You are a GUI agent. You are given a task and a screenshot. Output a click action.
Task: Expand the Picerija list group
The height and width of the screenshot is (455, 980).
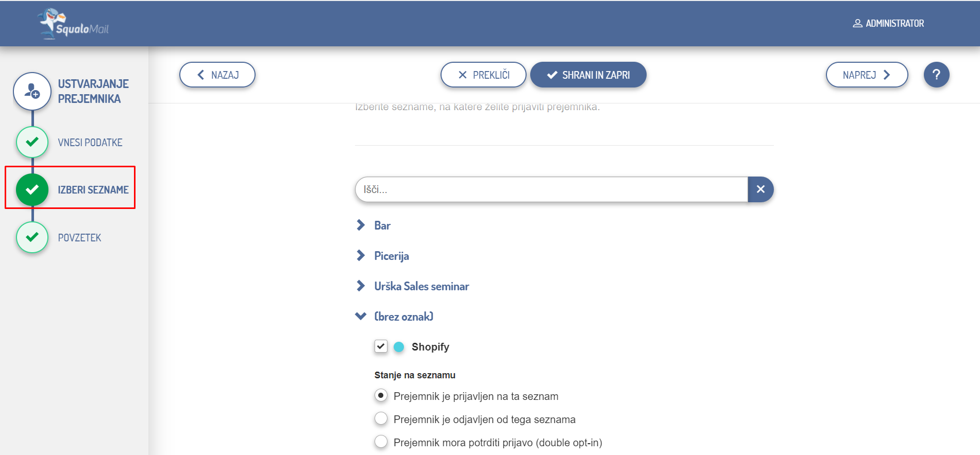[361, 256]
